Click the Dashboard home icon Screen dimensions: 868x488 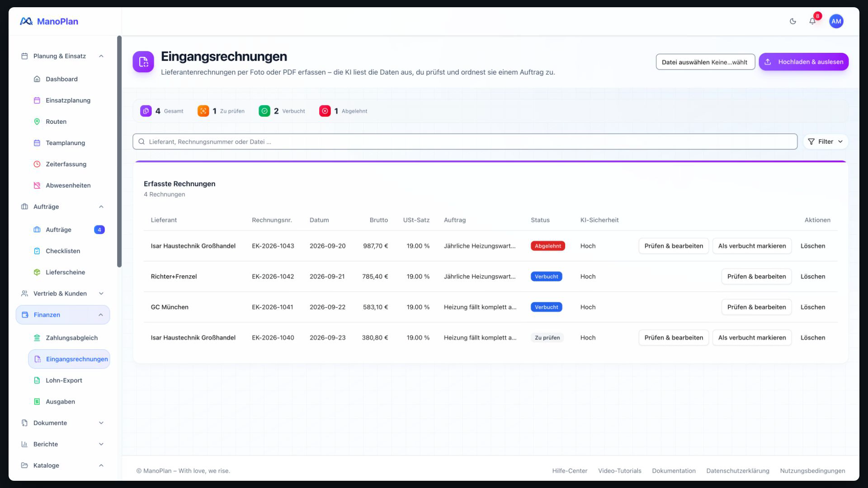coord(37,79)
